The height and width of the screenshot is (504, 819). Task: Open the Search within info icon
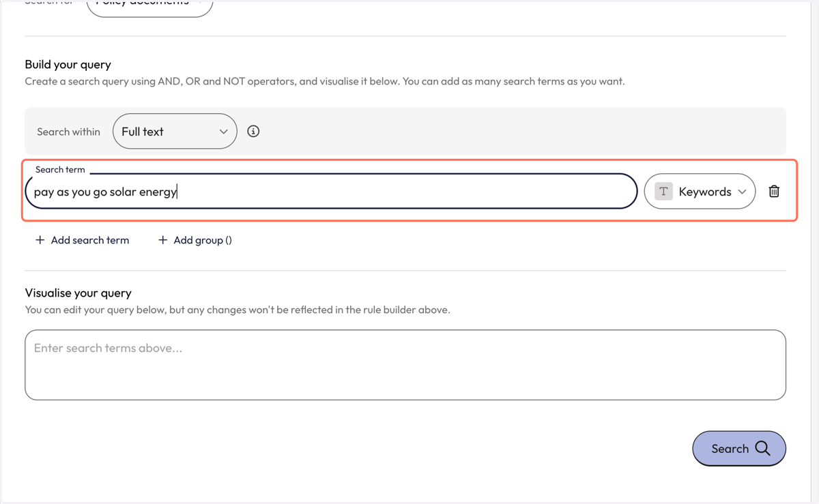click(x=253, y=132)
